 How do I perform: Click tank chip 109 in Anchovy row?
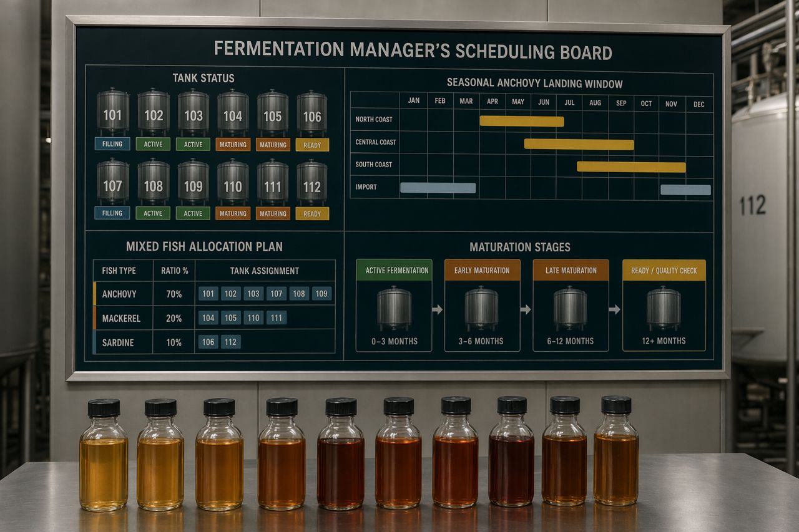pos(321,294)
